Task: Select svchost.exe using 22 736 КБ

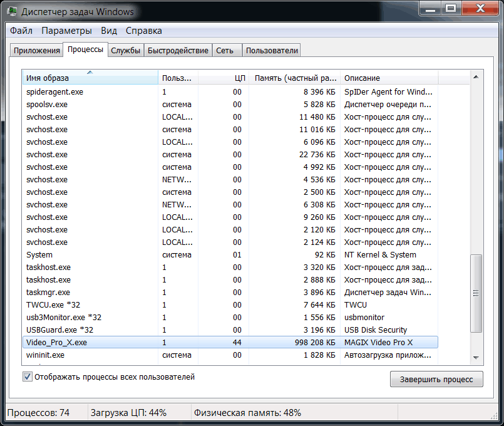Action: click(230, 155)
